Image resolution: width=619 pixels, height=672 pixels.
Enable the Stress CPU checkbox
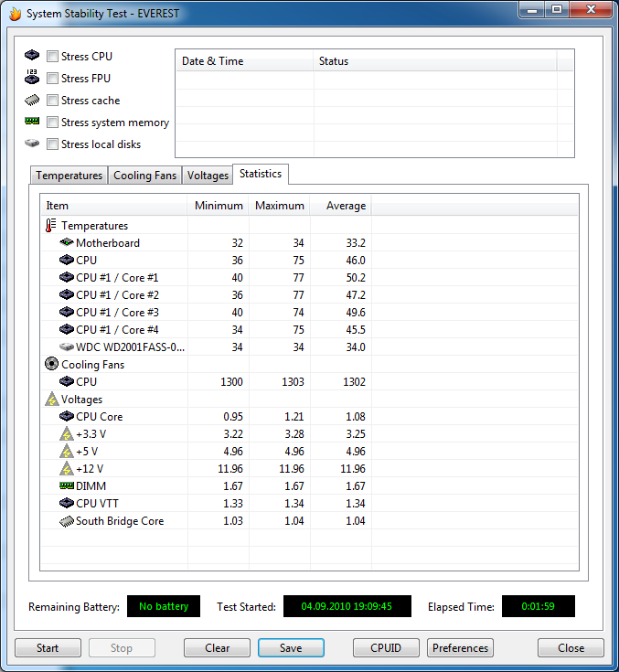53,57
